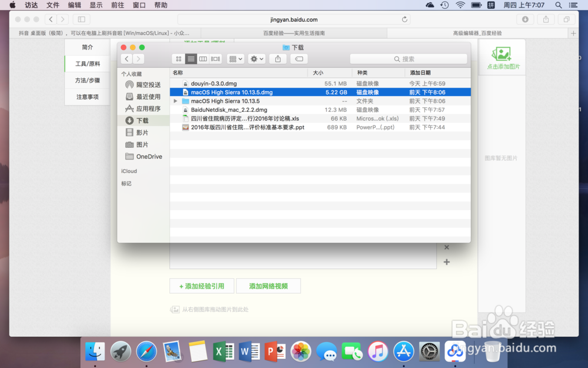This screenshot has width=588, height=368.
Task: Select 下载 downloads in sidebar
Action: tap(143, 121)
